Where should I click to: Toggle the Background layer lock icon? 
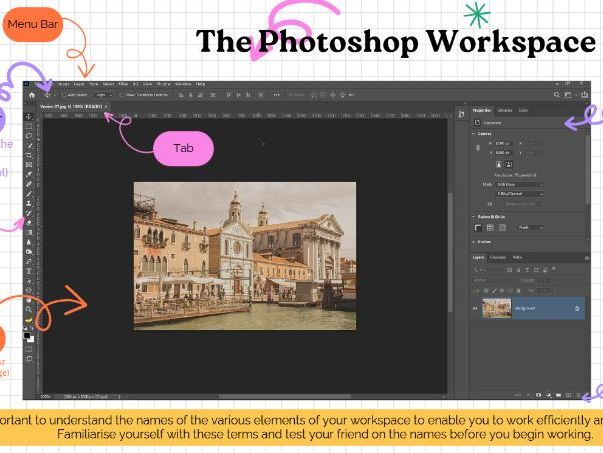577,308
